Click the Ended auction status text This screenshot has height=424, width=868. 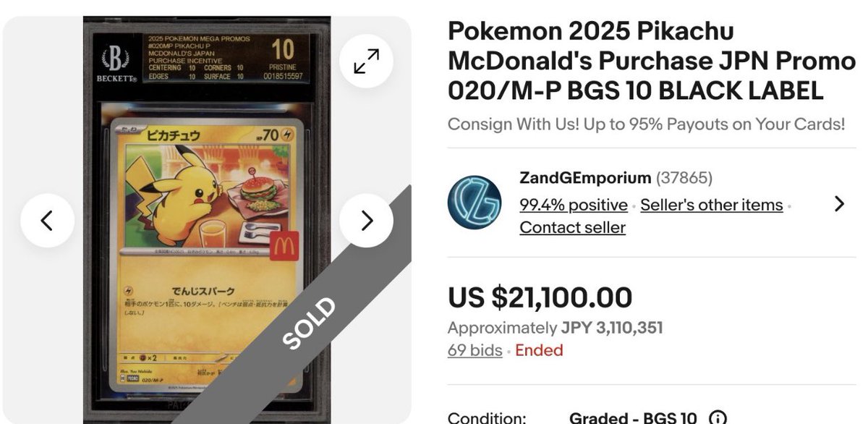point(539,350)
